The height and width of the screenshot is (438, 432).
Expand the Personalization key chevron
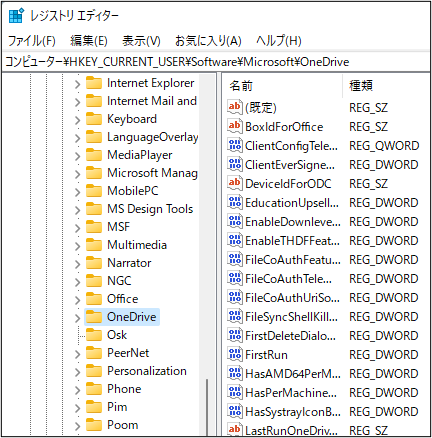[x=77, y=372]
